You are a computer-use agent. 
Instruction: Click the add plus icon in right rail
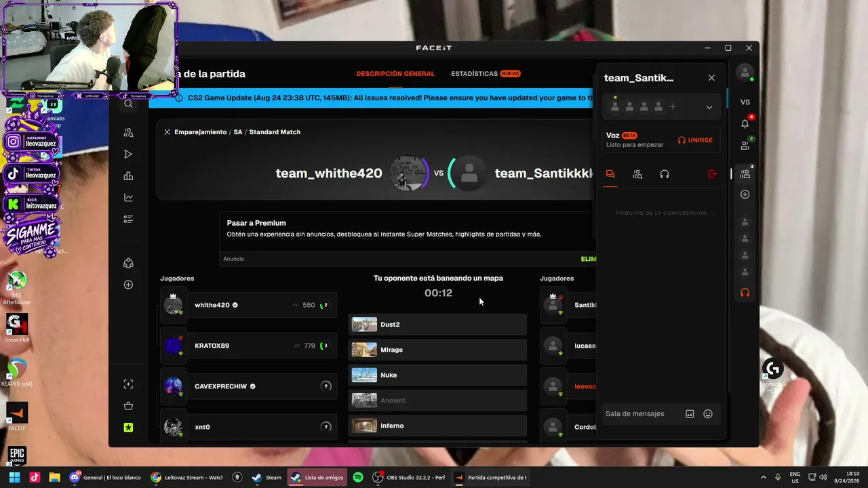[x=745, y=195]
